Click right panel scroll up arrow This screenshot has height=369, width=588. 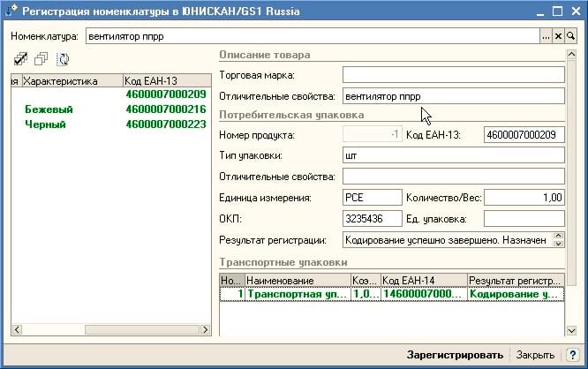571,55
